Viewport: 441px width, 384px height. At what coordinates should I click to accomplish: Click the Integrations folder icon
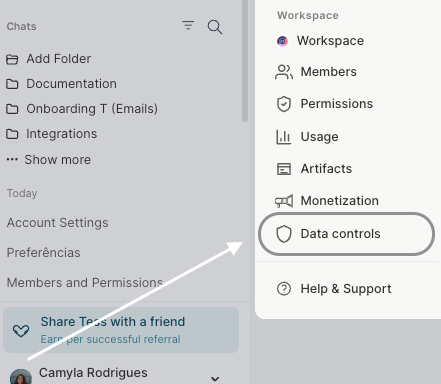pyautogui.click(x=12, y=134)
